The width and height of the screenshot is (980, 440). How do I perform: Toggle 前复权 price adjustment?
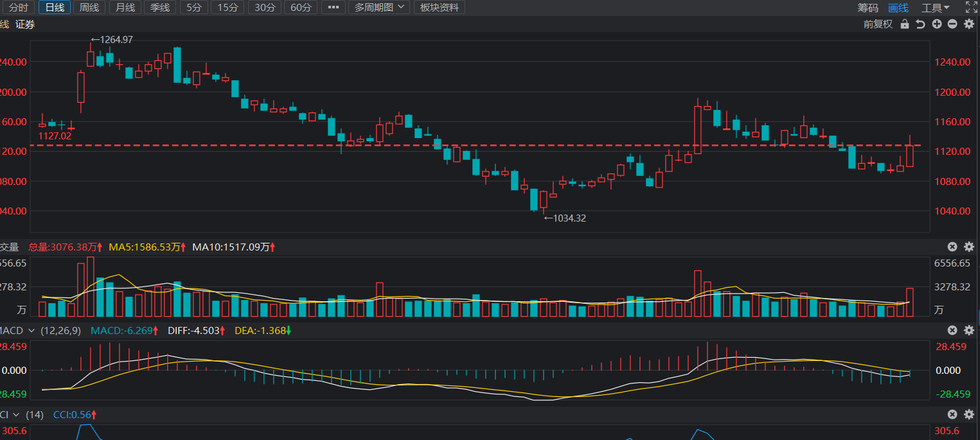(x=878, y=24)
